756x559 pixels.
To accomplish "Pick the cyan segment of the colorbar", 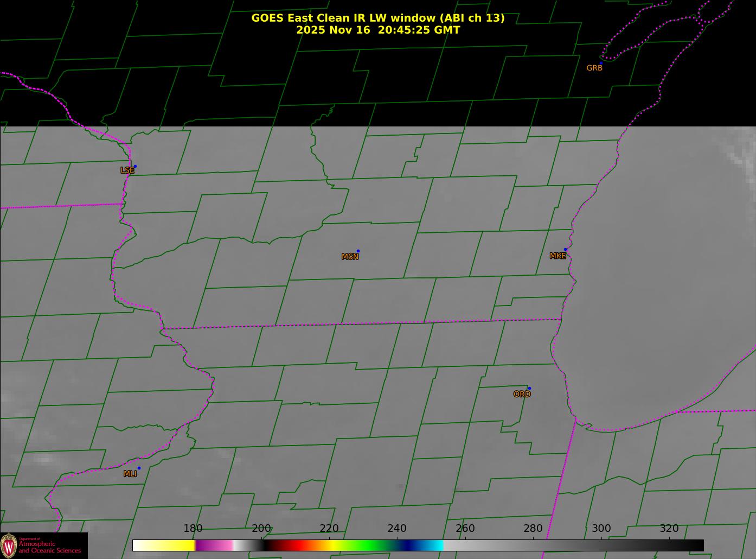I will (434, 545).
